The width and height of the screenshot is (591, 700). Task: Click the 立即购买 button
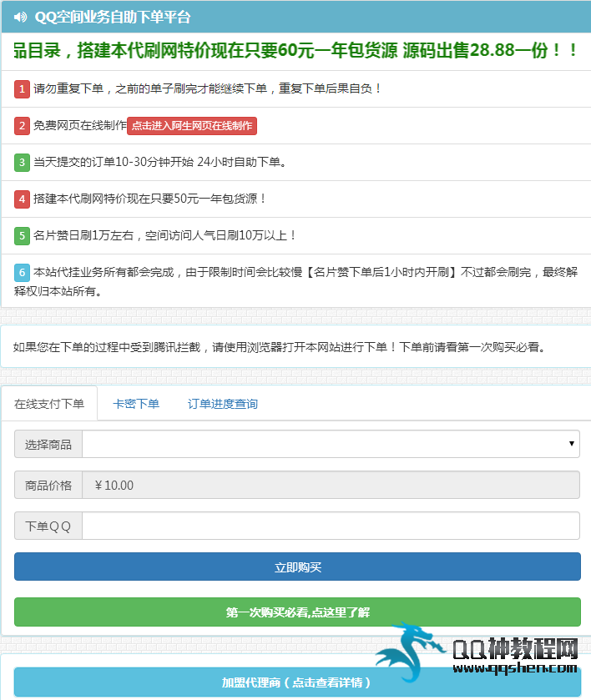point(297,567)
